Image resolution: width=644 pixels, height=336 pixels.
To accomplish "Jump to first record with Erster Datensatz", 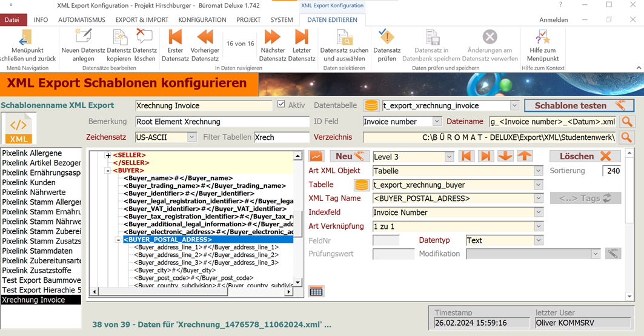I will click(175, 38).
